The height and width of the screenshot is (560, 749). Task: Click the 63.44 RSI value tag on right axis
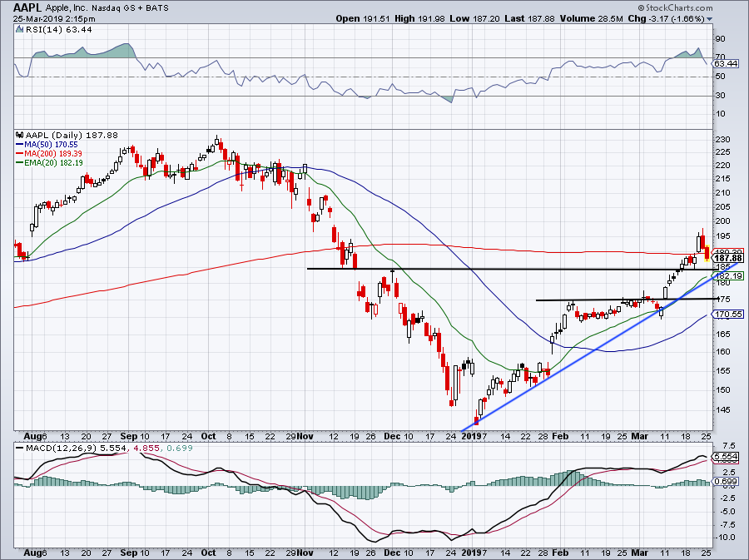click(x=726, y=63)
